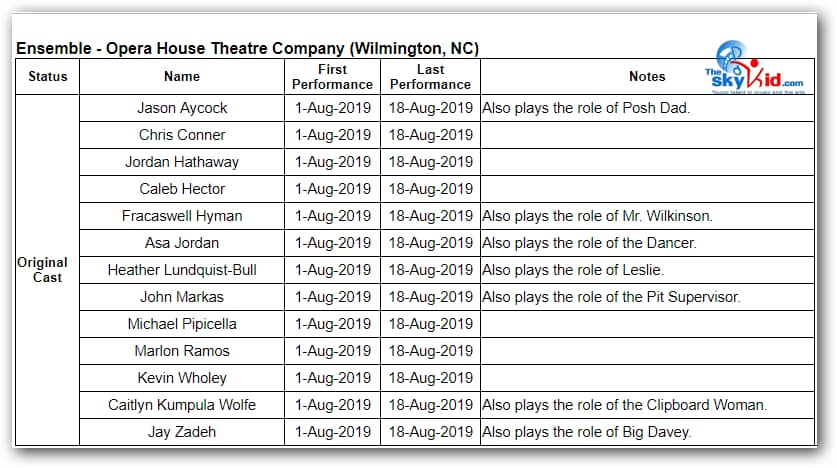Image resolution: width=837 pixels, height=468 pixels.
Task: Click the Posh Dad role note
Action: coord(586,108)
